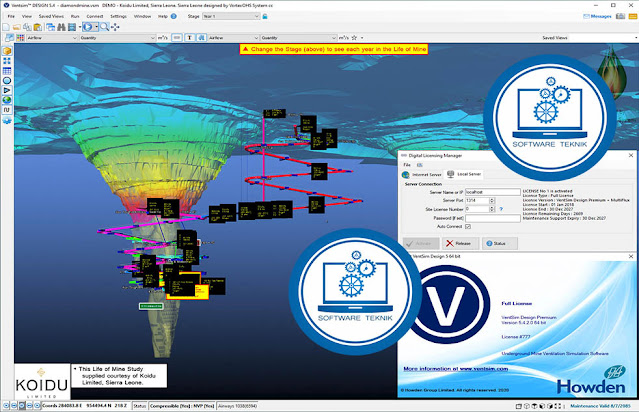This screenshot has width=639, height=412.
Task: Open the arrow next to star icon
Action: (x=362, y=37)
